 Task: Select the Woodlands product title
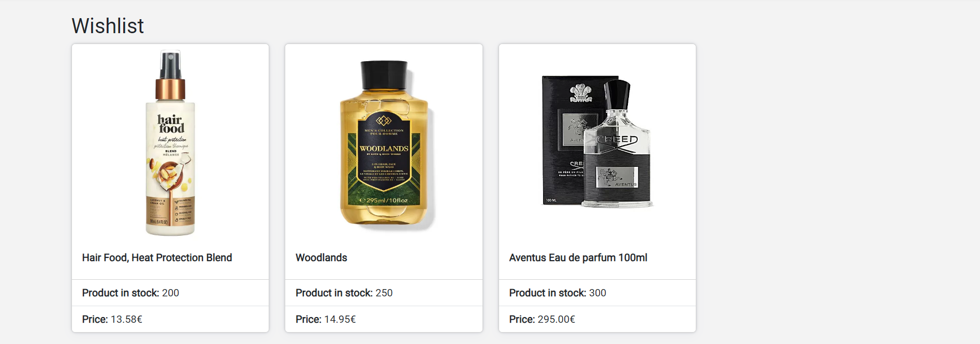pos(321,257)
